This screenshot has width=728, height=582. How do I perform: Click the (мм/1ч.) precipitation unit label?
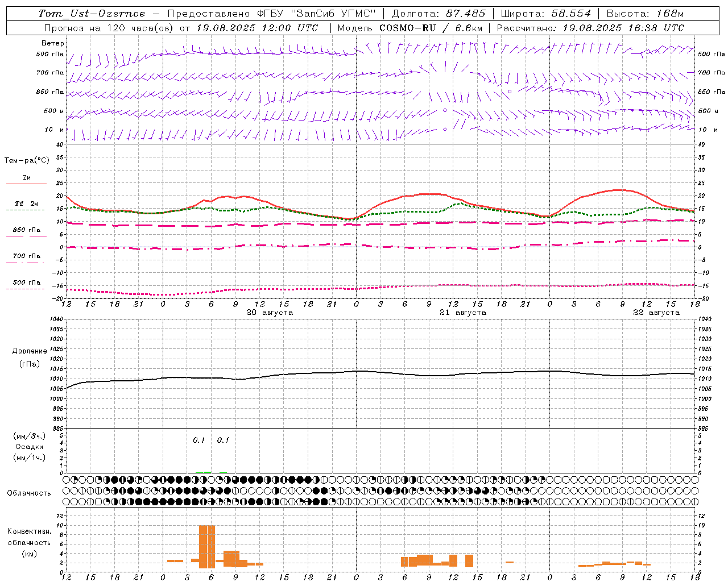pyautogui.click(x=30, y=458)
